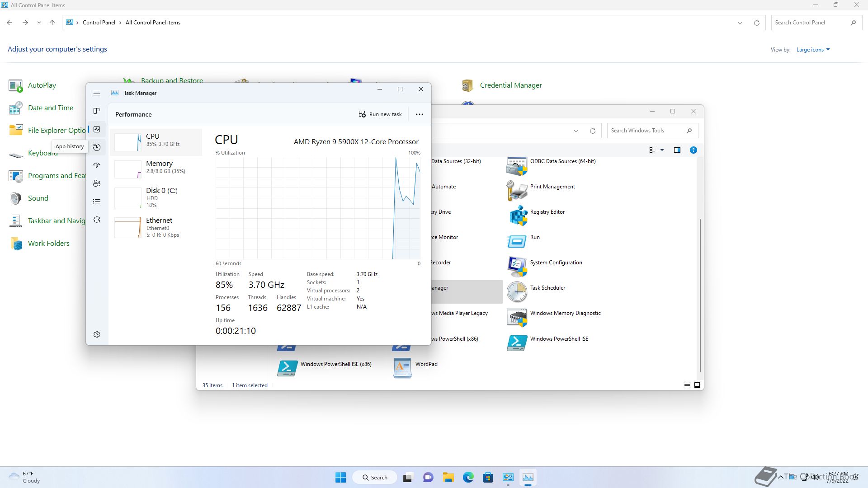
Task: Open Details page in Task Manager sidebar
Action: tap(97, 202)
